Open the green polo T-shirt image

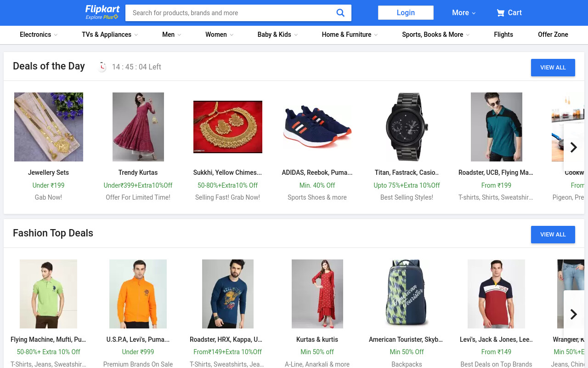click(x=49, y=294)
